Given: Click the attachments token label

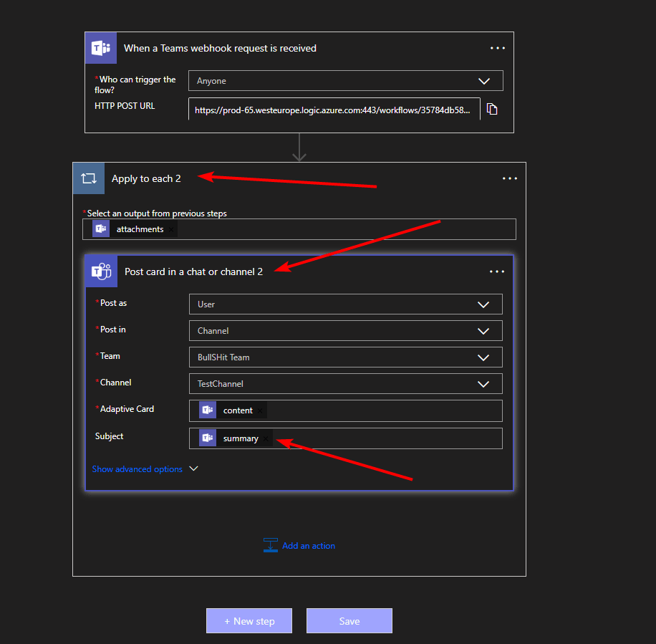Looking at the screenshot, I should (140, 229).
